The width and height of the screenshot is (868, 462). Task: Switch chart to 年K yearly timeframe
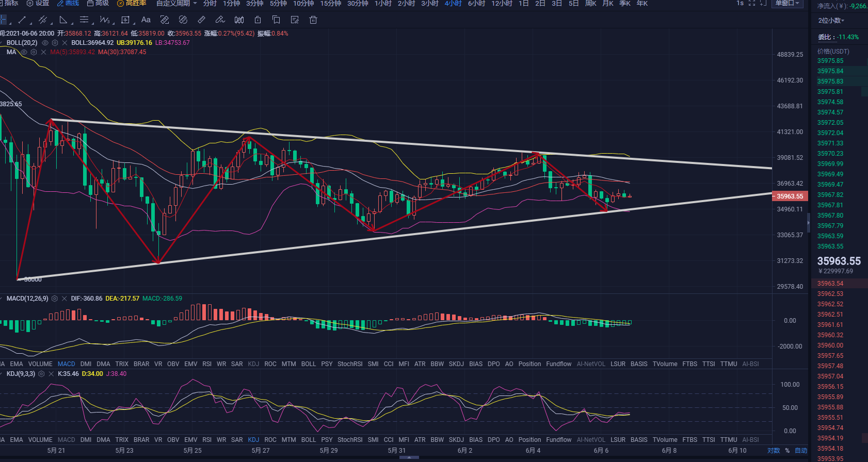pyautogui.click(x=642, y=3)
